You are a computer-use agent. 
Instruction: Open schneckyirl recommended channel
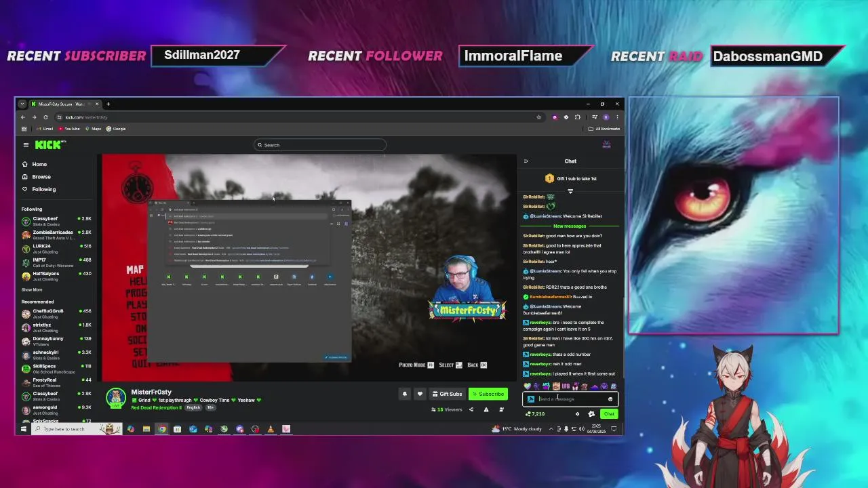(56, 354)
